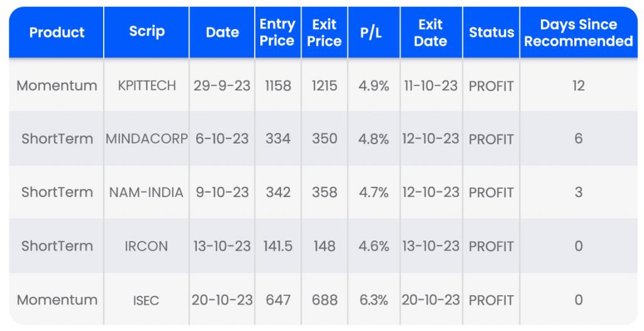Click the Days Since Recommended header

579,33
